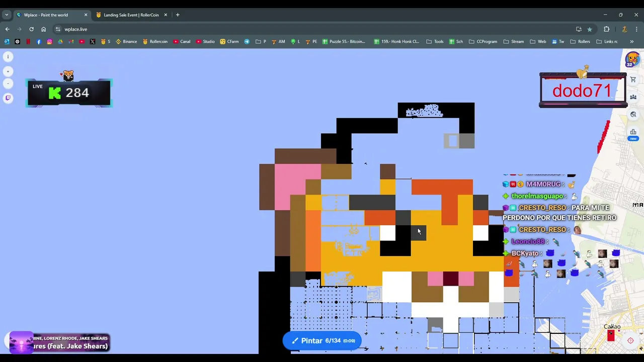Bookmark this page with the star icon
Screen dimensions: 644x362
coord(590,29)
